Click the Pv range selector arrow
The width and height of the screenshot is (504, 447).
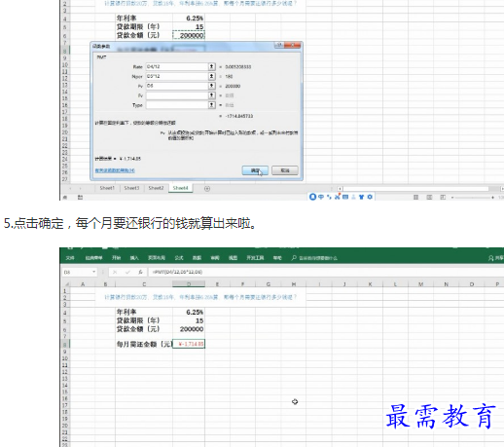tap(211, 86)
